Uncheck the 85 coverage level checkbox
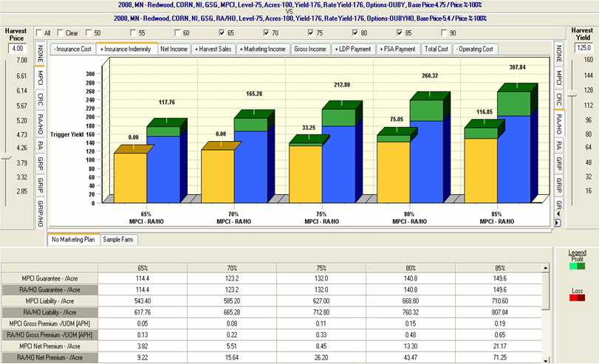This screenshot has width=599, height=364. coord(400,33)
